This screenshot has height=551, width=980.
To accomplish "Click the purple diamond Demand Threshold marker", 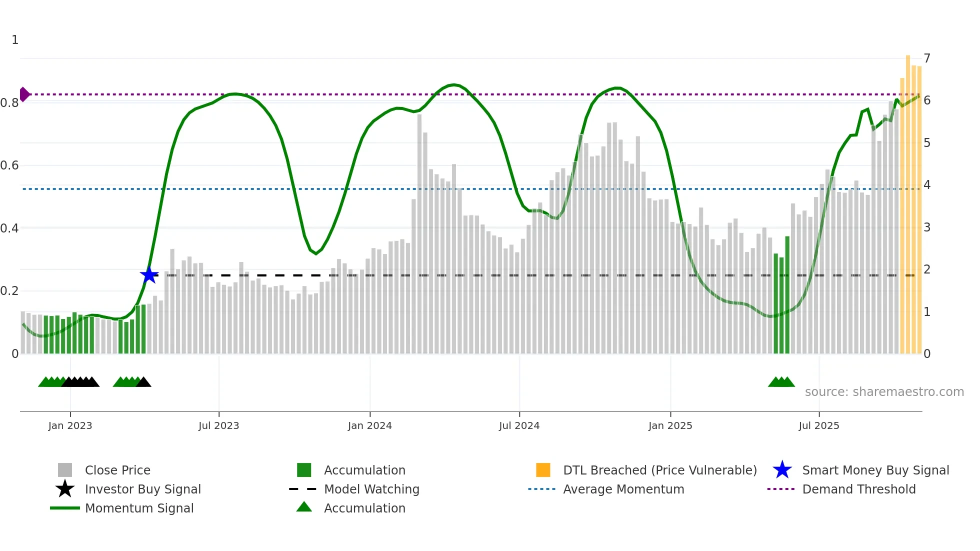I will pos(24,94).
